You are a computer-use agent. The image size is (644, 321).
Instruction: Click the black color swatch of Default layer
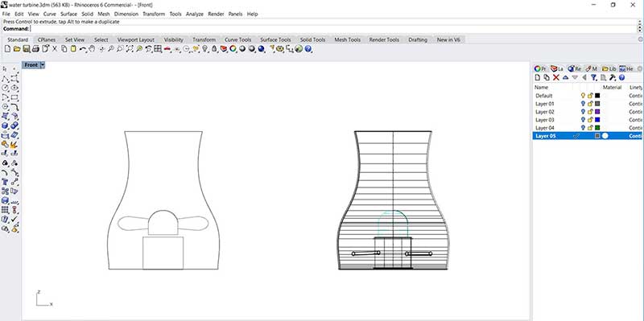pos(597,96)
